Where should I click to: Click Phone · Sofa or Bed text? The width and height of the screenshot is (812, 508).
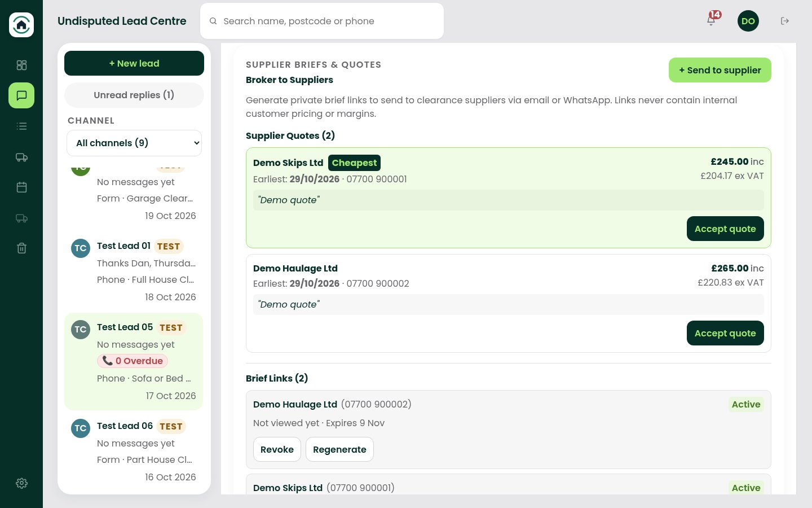pos(144,378)
